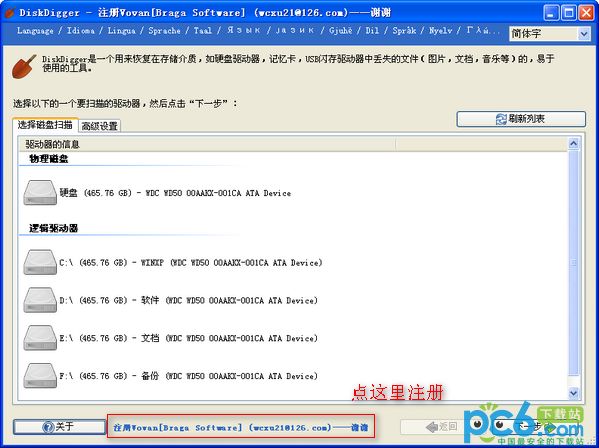Screen dimensions: 599x448
Task: Switch to the 选择磁盘扫描 tab
Action: [x=45, y=125]
